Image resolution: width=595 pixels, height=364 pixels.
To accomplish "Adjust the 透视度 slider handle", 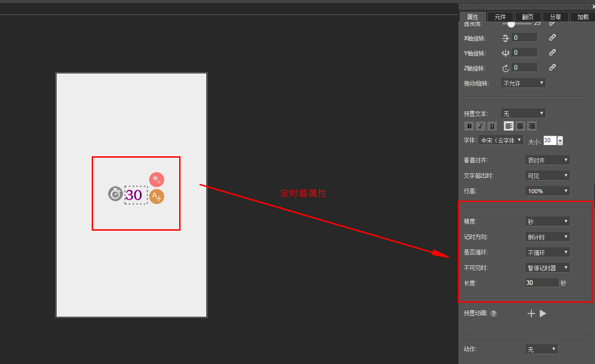I will pyautogui.click(x=511, y=23).
